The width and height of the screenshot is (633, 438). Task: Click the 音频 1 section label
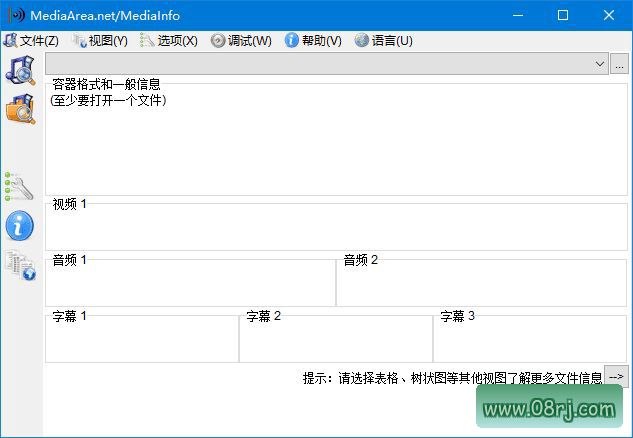(x=69, y=260)
